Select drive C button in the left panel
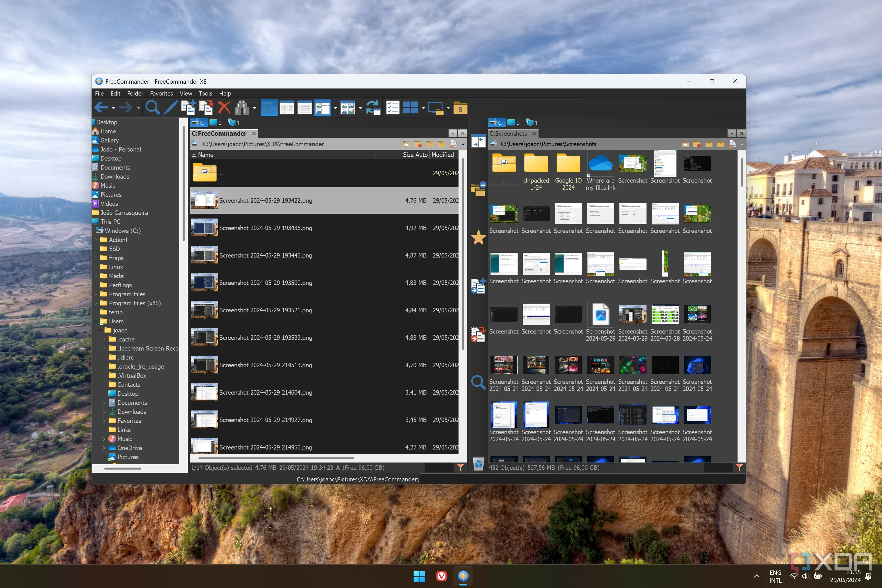The image size is (882, 588). point(198,122)
